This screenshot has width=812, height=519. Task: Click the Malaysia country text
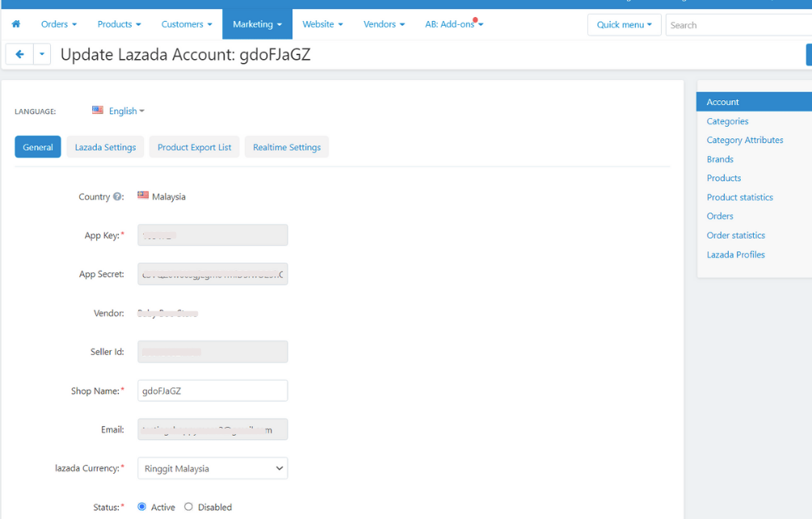tap(169, 196)
